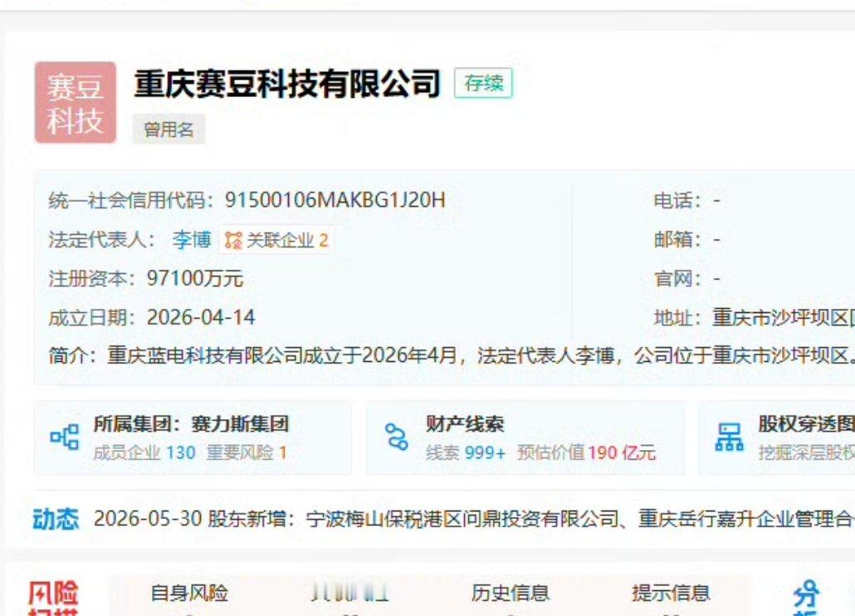Viewport: 855px width, 616px height.
Task: Select the 自身风险 tab
Action: coord(189,593)
